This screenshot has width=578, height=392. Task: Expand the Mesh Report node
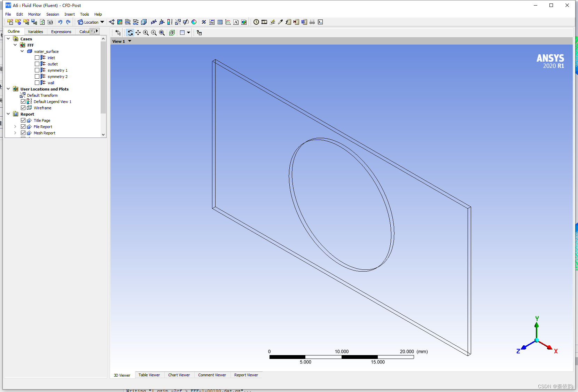pyautogui.click(x=15, y=133)
